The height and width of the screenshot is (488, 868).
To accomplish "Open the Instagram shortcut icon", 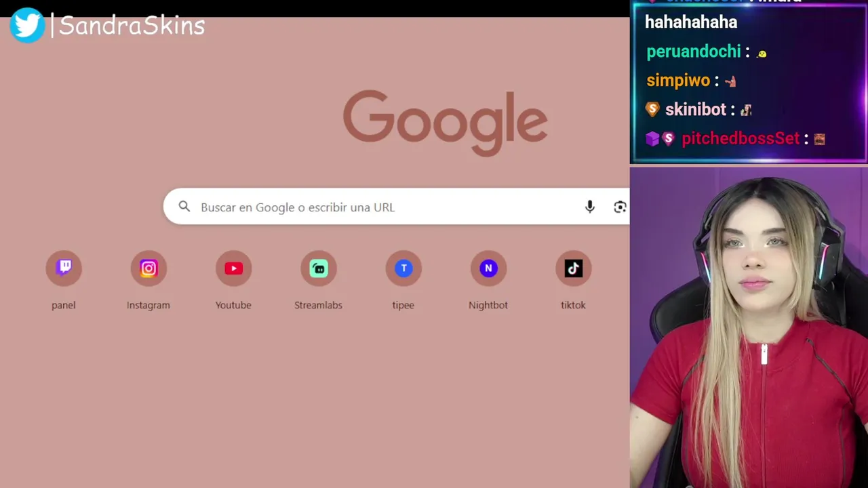I will click(x=149, y=268).
